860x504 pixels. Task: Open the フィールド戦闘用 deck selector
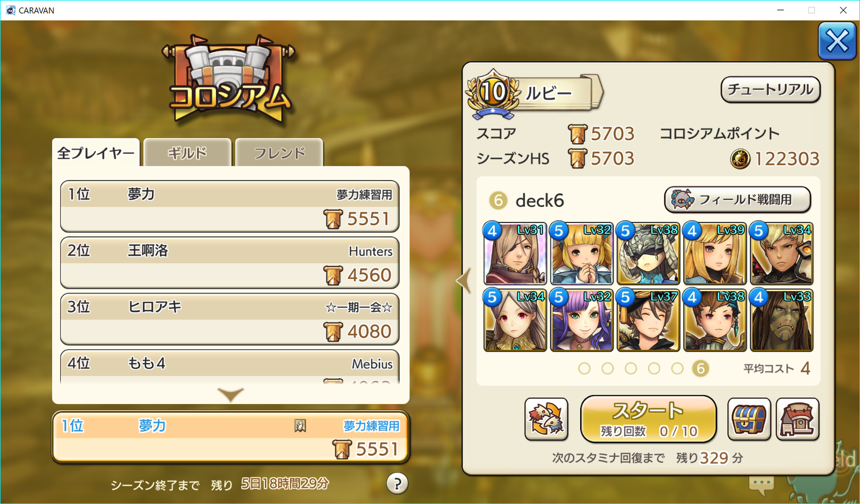tap(737, 200)
